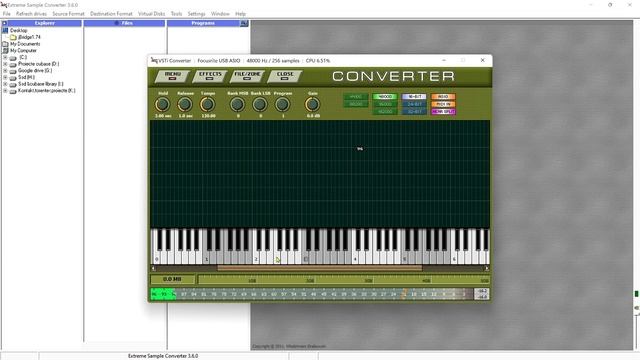The height and width of the screenshot is (360, 640).
Task: Click the Extreme Sample Converter app icon
Action: pyautogui.click(x=4, y=5)
